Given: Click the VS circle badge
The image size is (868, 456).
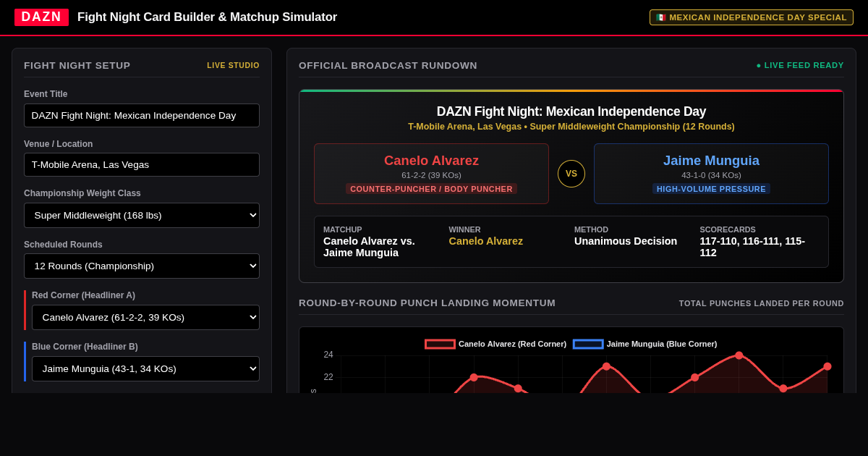Looking at the screenshot, I should pyautogui.click(x=571, y=174).
